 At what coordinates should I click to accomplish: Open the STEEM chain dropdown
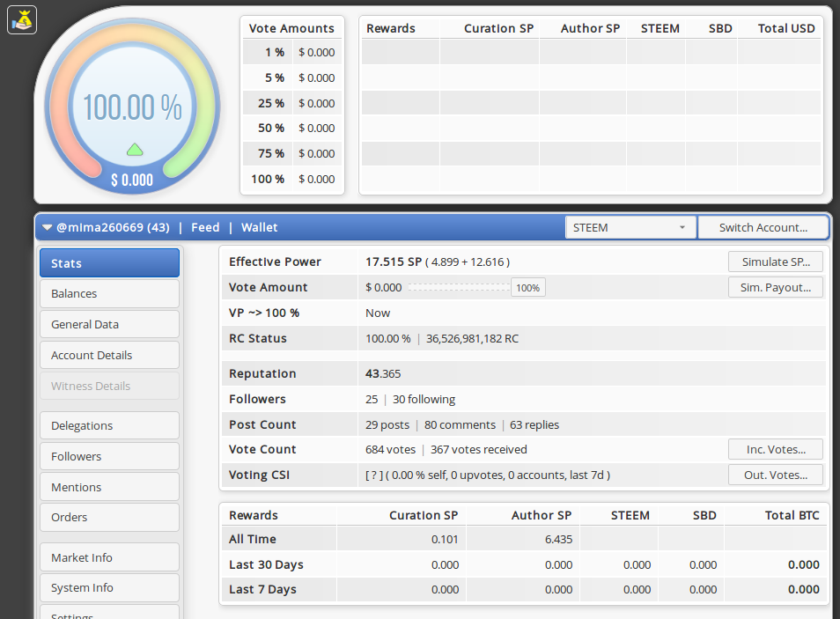[x=630, y=228]
